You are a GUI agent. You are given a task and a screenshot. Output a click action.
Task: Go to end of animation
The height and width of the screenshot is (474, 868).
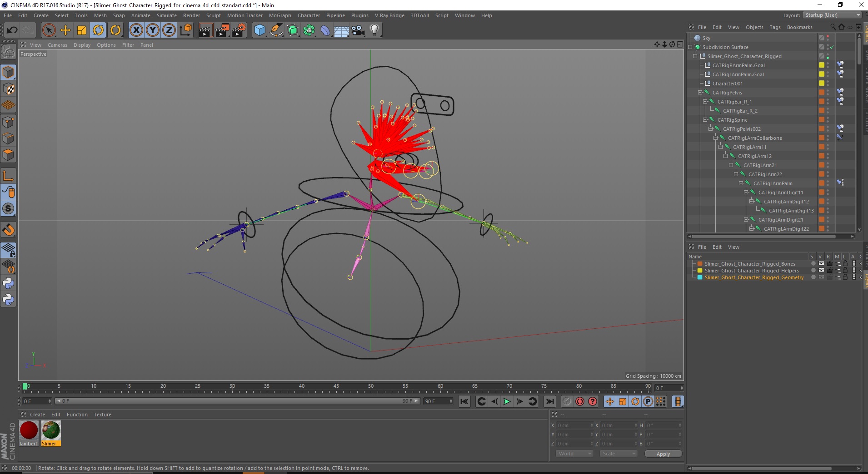pos(549,401)
